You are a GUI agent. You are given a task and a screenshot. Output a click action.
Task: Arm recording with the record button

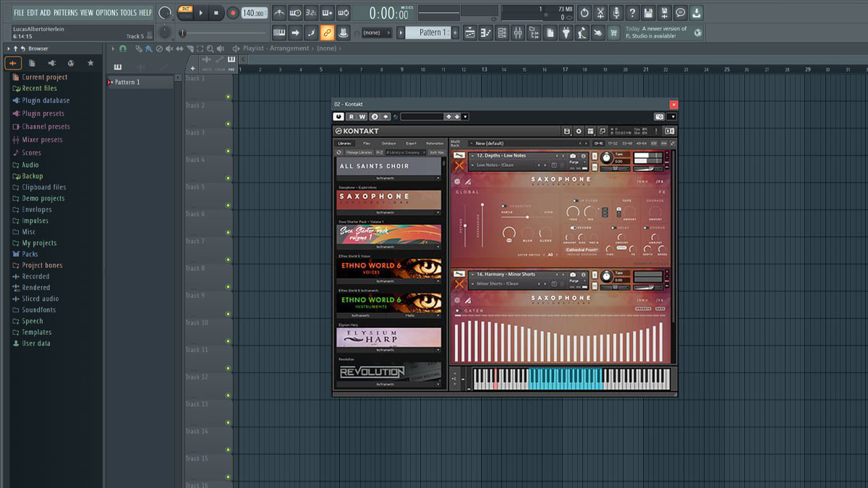[232, 12]
